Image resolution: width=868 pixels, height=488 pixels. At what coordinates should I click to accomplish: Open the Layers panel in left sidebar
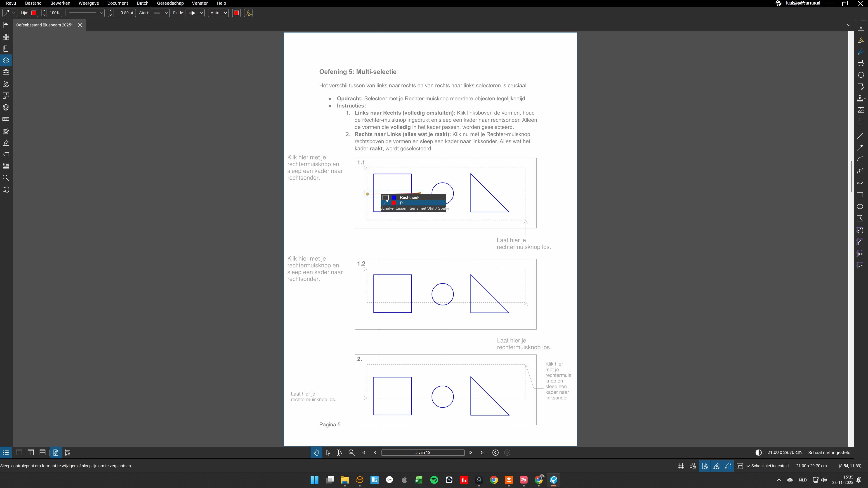(6, 61)
